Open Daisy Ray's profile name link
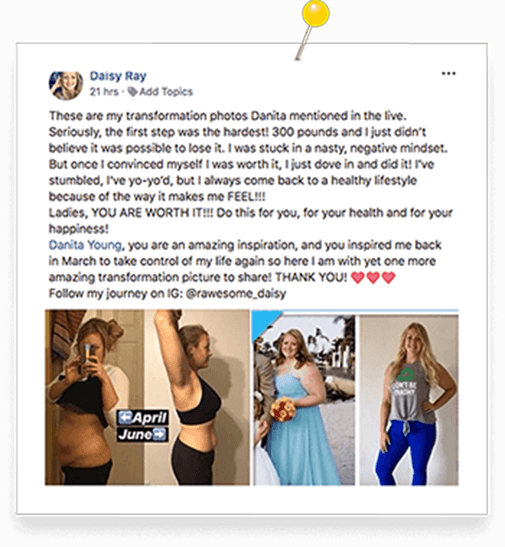 click(x=118, y=76)
